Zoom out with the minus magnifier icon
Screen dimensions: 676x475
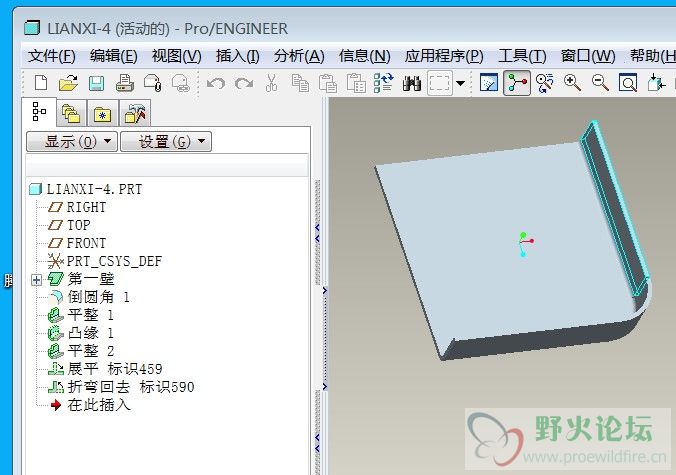600,83
